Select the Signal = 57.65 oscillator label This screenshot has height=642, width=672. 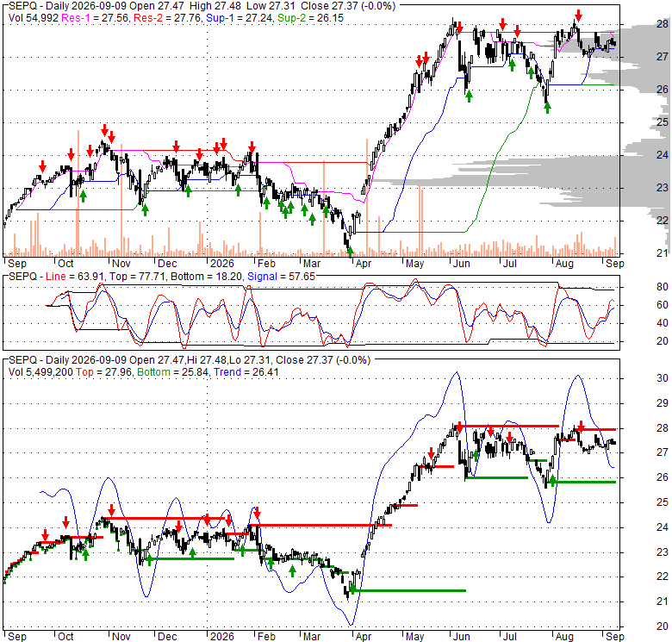(281, 277)
